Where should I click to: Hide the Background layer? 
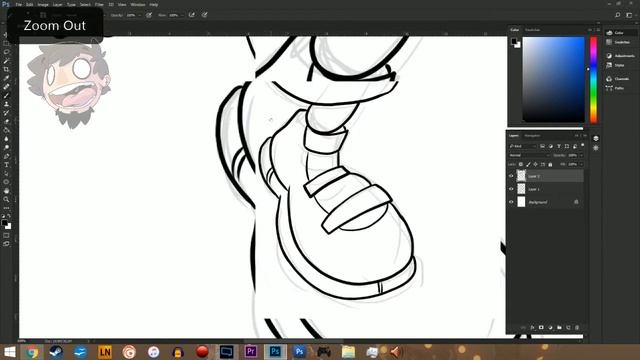click(x=511, y=202)
